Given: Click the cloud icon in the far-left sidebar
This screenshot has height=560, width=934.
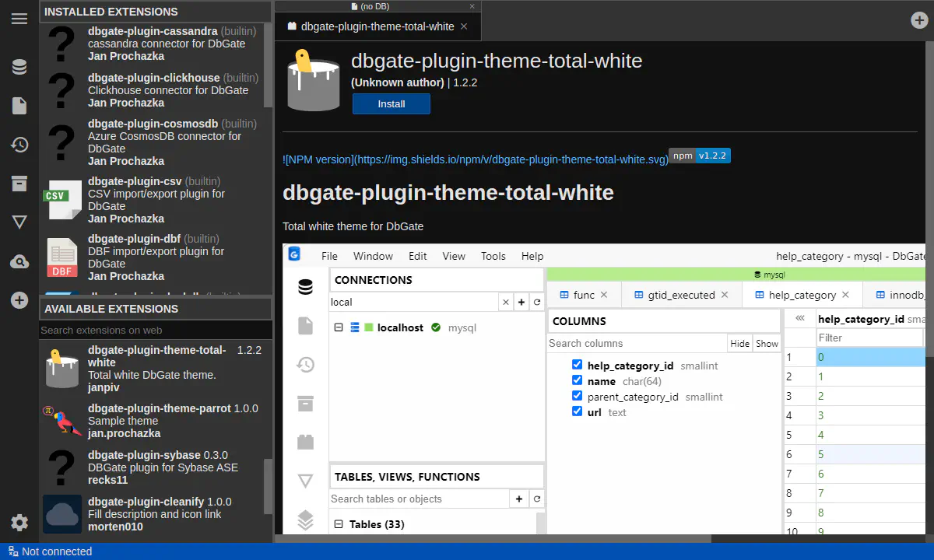Looking at the screenshot, I should (x=19, y=262).
